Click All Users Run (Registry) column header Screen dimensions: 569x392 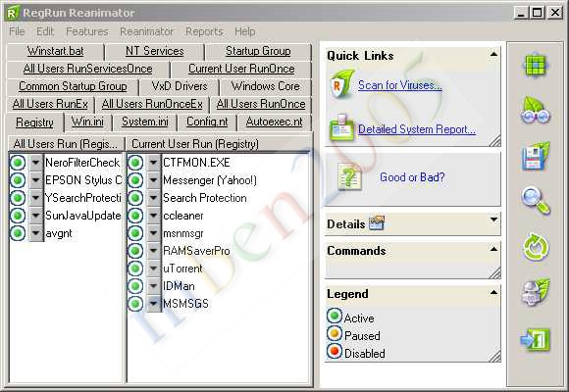coord(66,144)
